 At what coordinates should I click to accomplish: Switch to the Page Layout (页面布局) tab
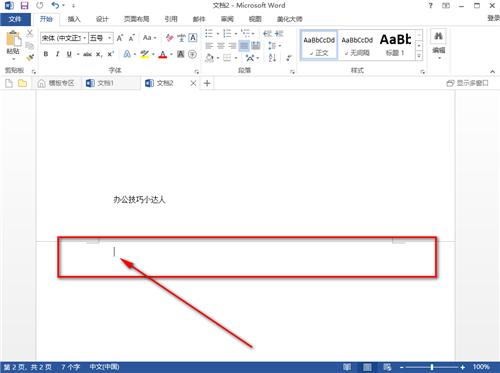pos(136,19)
